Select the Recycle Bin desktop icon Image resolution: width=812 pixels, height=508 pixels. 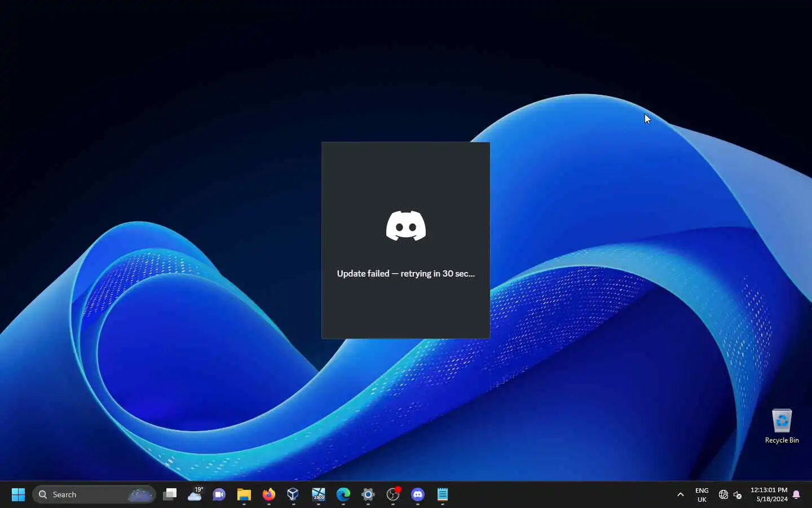pyautogui.click(x=782, y=426)
